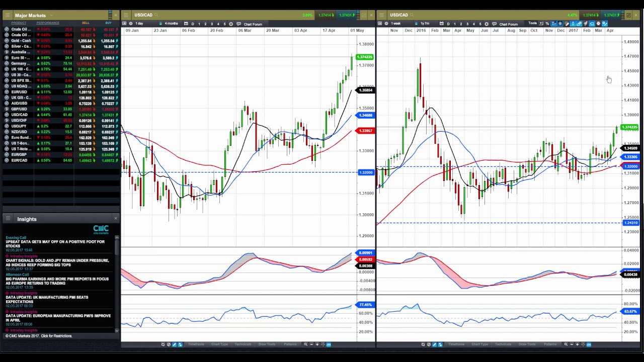Open the Chart Type tab below left chart
Screen dimensions: 644x362
[x=219, y=344]
